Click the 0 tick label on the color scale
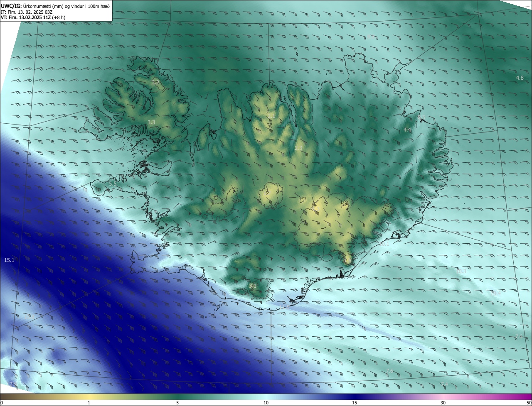Viewport: 532px width, 406px height. pos(2,403)
